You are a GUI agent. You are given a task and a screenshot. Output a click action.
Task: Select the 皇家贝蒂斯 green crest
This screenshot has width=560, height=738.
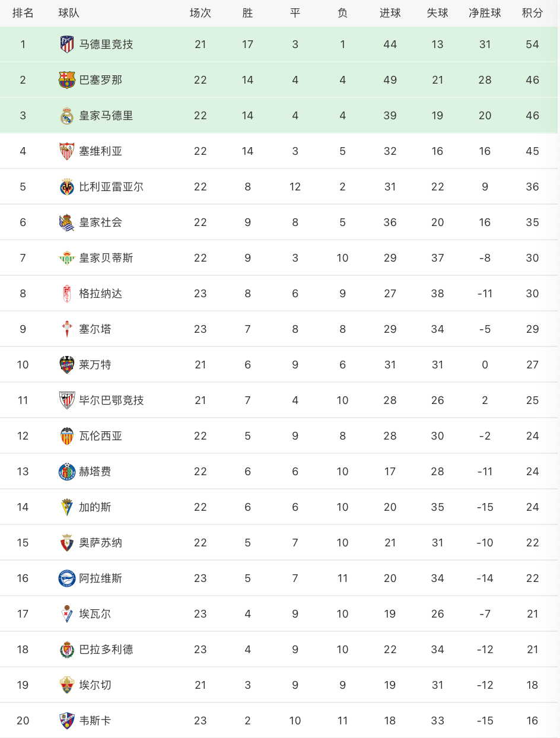click(67, 258)
